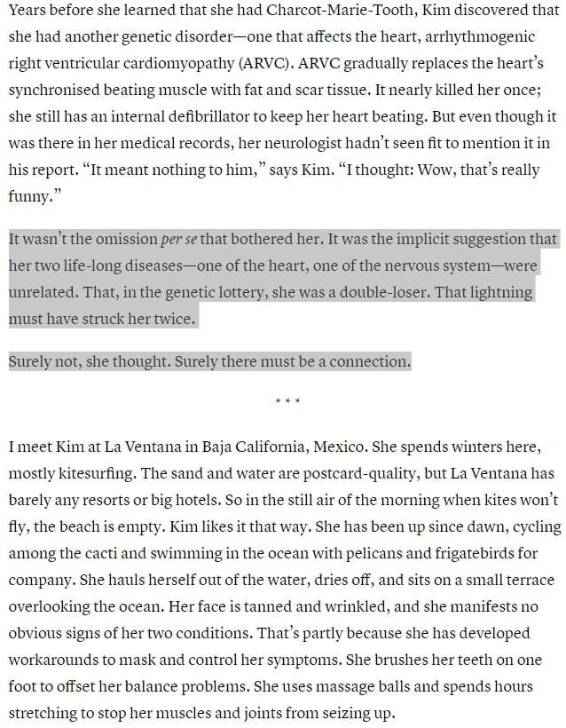Image resolution: width=566 pixels, height=728 pixels.
Task: Click the highlighted sentence beginning "Surely not"
Action: tap(209, 362)
